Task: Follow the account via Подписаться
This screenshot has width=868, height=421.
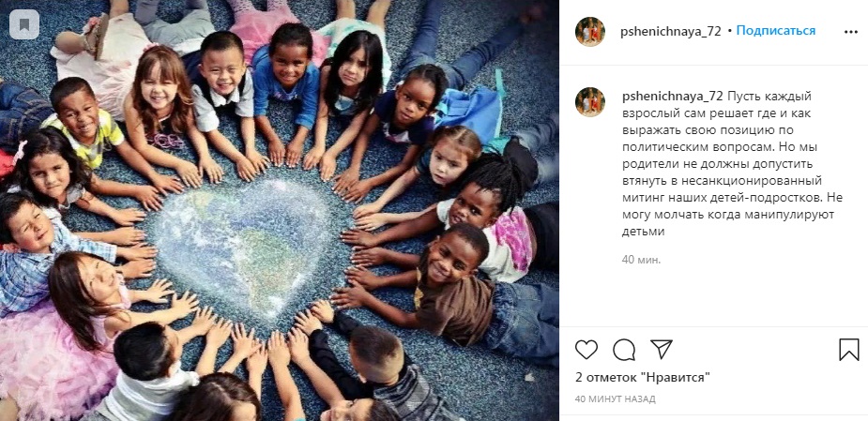Action: (775, 31)
